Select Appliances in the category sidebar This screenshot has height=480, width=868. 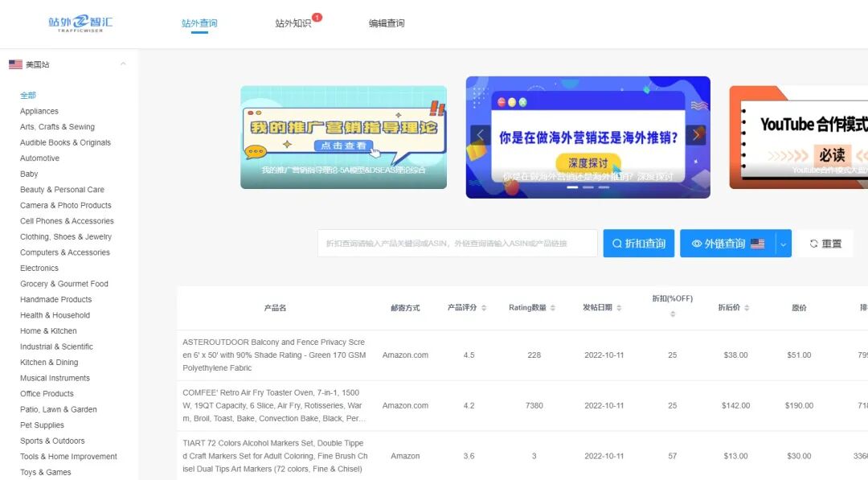click(39, 111)
